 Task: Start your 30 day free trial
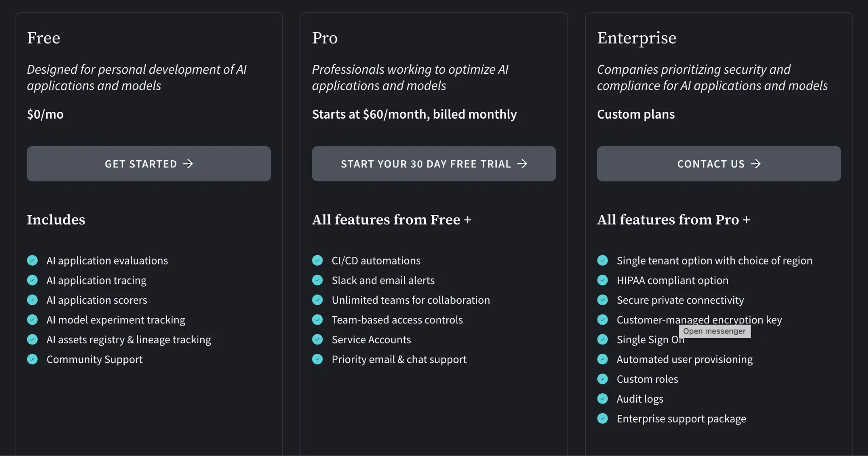click(x=434, y=164)
